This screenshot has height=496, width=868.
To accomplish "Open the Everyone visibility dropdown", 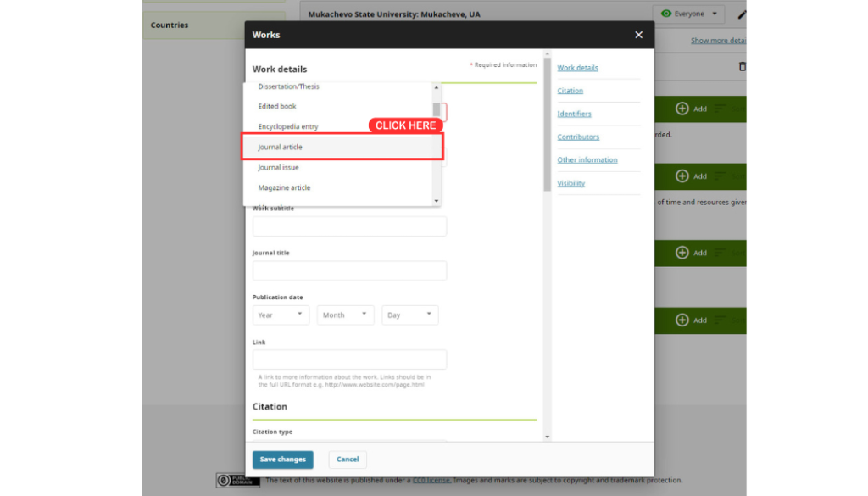I will (x=688, y=14).
